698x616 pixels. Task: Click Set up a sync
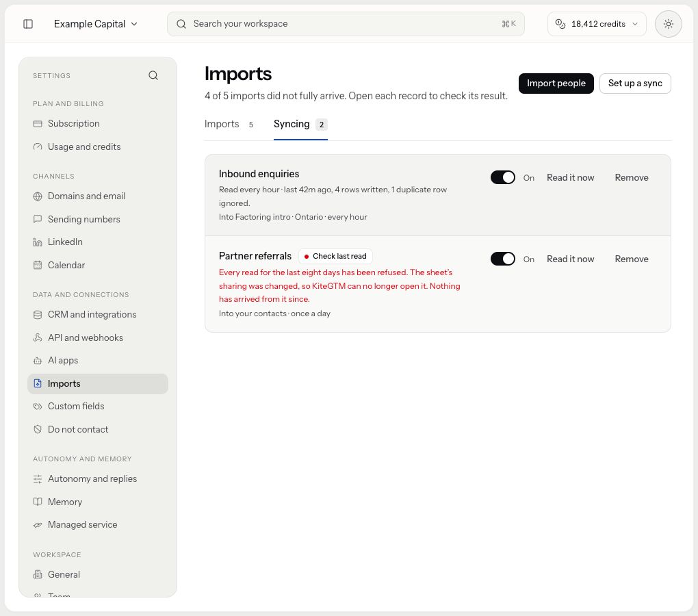pyautogui.click(x=635, y=84)
